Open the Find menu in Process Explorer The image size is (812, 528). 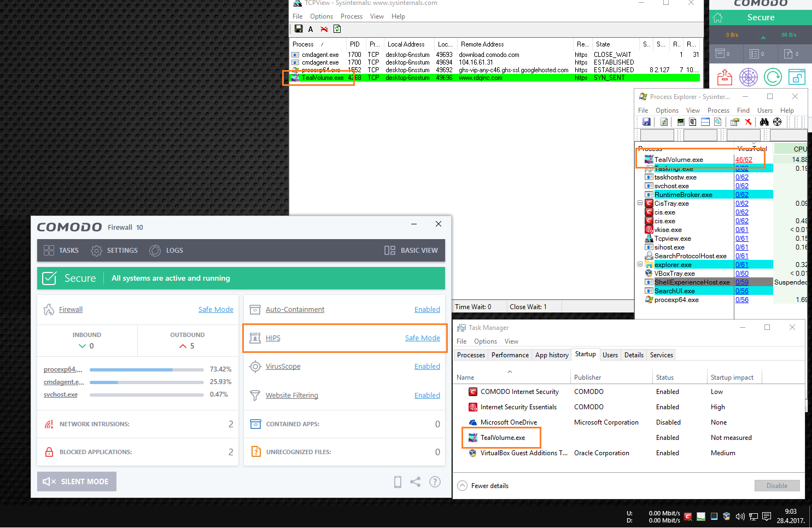coord(743,111)
